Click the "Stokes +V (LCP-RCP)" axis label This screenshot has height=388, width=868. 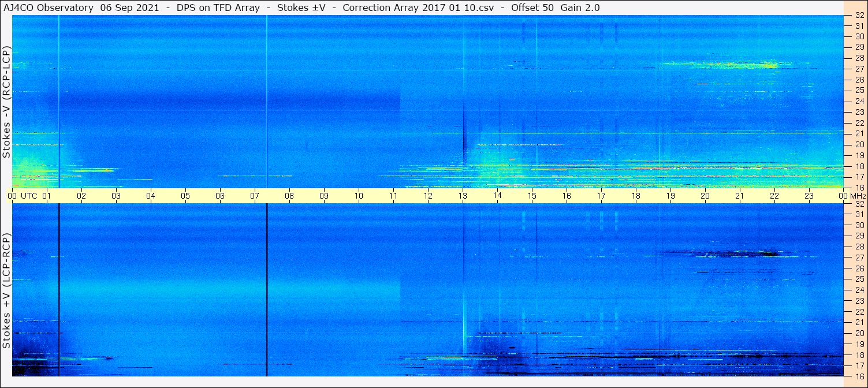pyautogui.click(x=6, y=292)
